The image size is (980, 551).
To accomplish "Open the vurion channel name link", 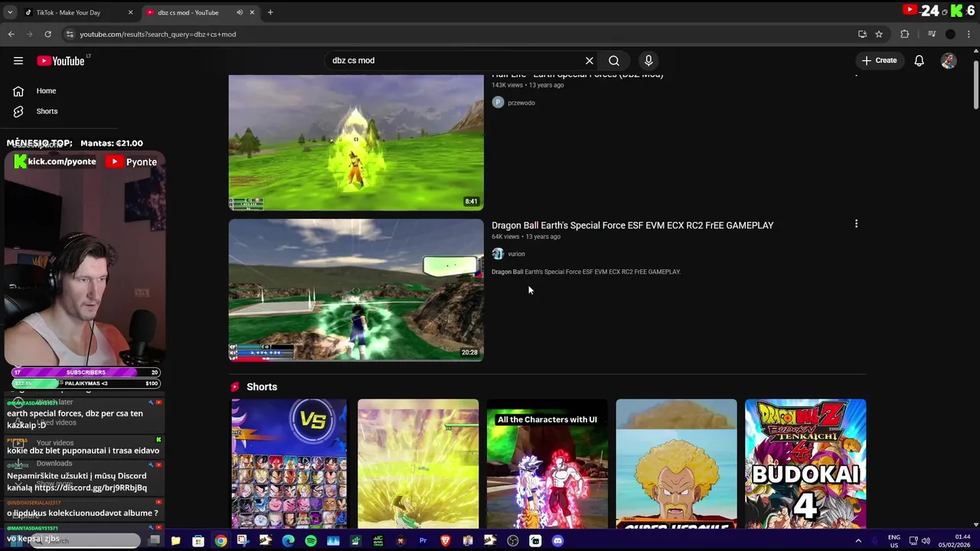I will (x=516, y=254).
